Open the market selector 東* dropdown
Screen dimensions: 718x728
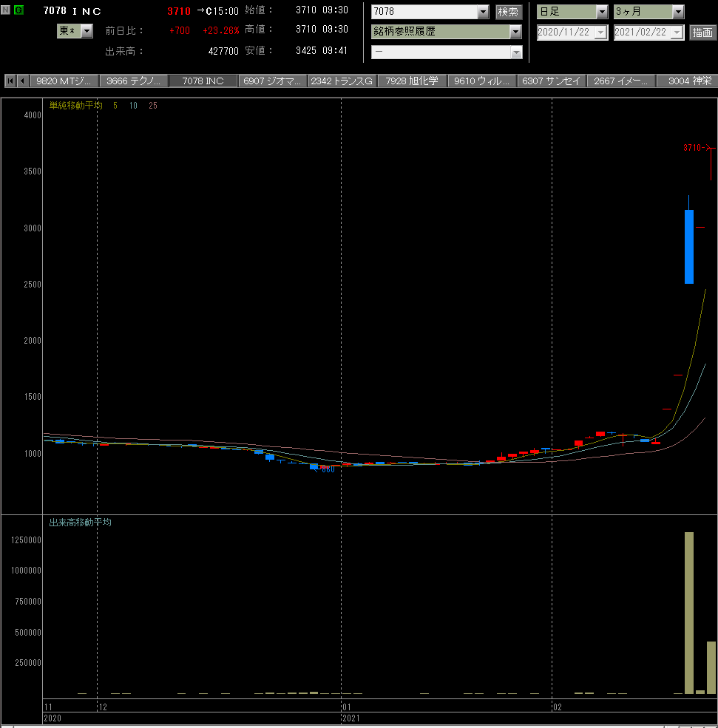87,31
